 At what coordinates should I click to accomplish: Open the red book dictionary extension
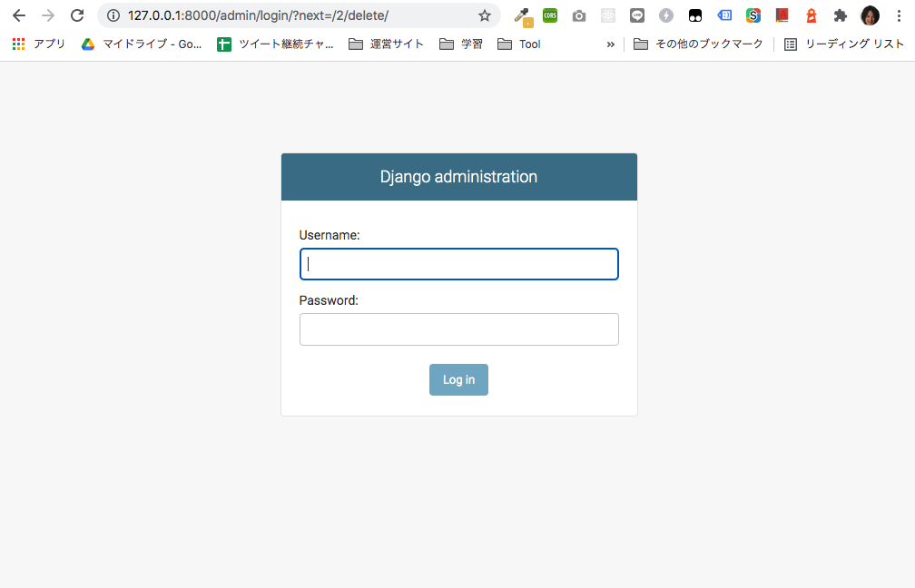[x=782, y=15]
